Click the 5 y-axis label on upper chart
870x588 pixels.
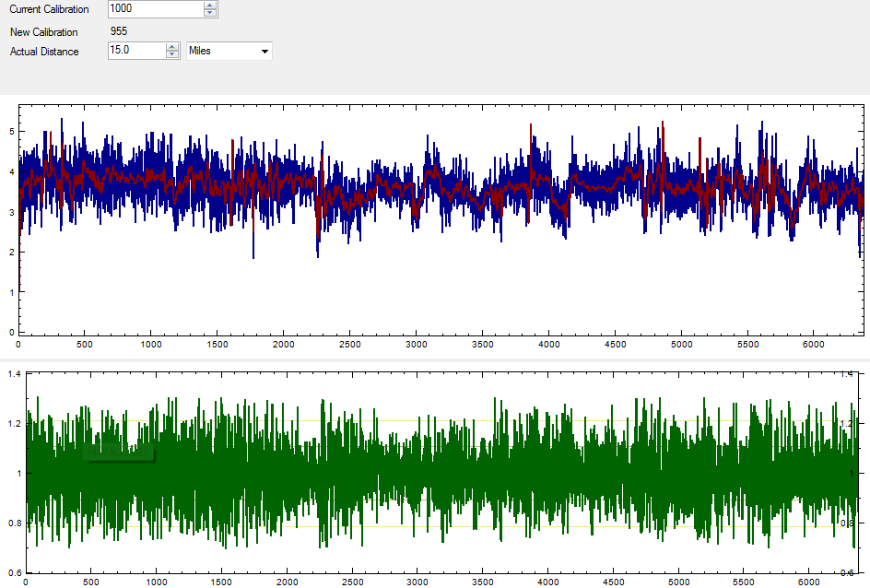[11, 132]
